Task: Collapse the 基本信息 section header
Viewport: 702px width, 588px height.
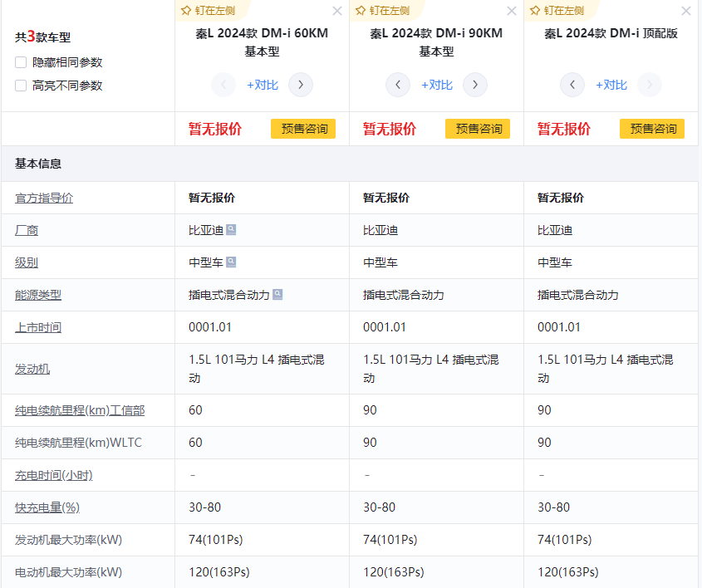Action: pyautogui.click(x=38, y=164)
